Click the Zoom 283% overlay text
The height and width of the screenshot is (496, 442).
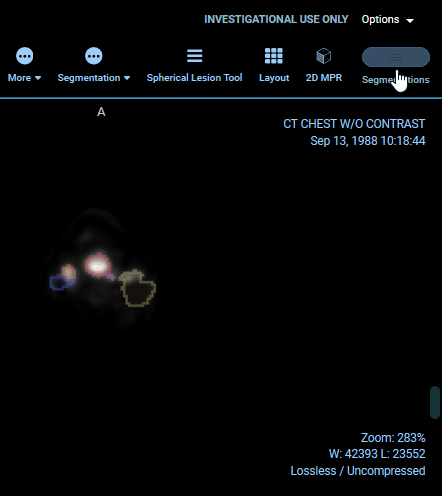[393, 438]
